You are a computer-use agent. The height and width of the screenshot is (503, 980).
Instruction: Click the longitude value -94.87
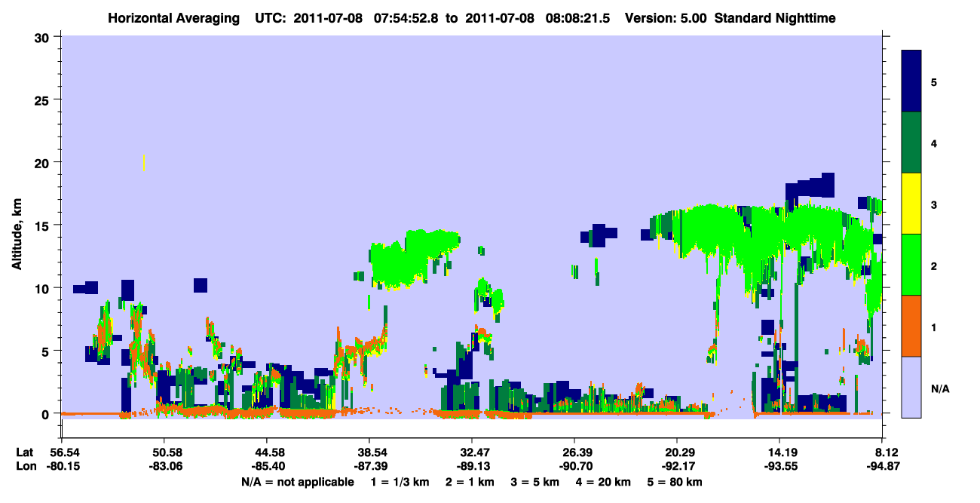point(882,465)
